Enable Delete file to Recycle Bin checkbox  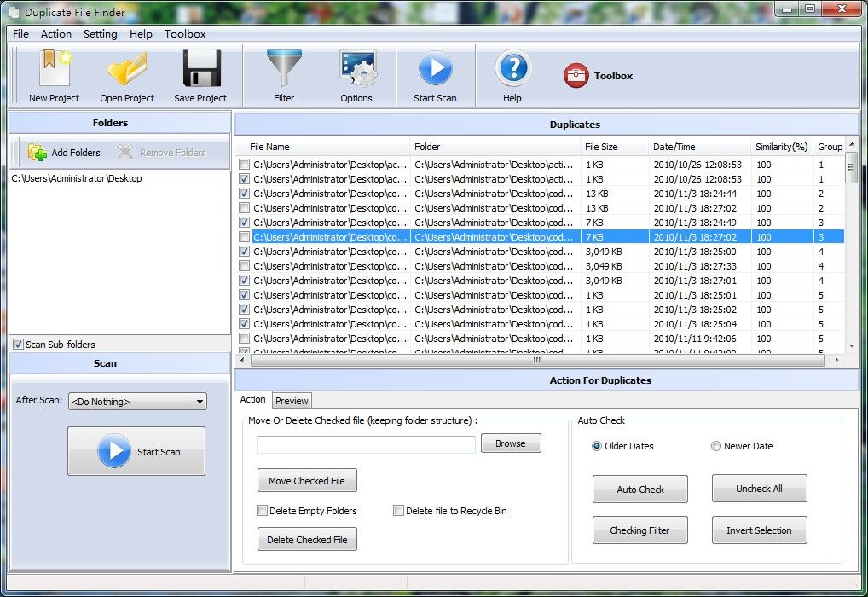398,511
